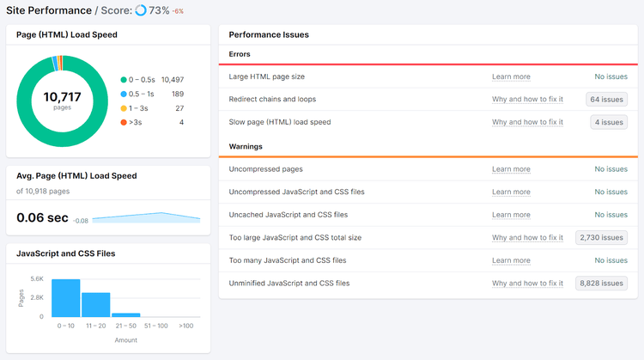Image resolution: width=644 pixels, height=360 pixels.
Task: Click the of 10,918 pages subtitle
Action: coord(43,191)
